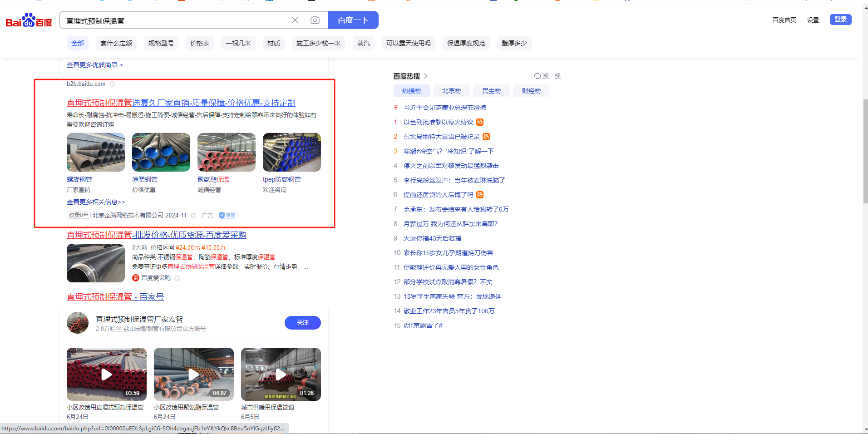This screenshot has width=868, height=434.
Task: Open the tpep防腐钢管 thumbnail image
Action: pos(292,152)
